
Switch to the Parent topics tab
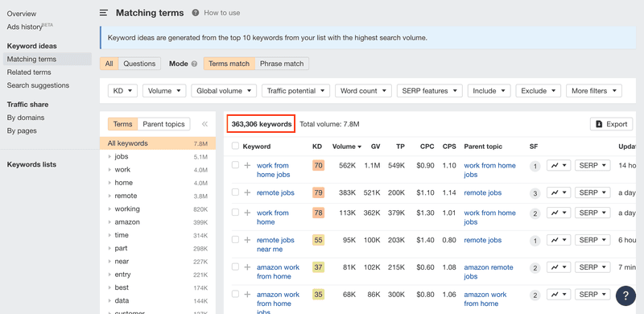(164, 124)
